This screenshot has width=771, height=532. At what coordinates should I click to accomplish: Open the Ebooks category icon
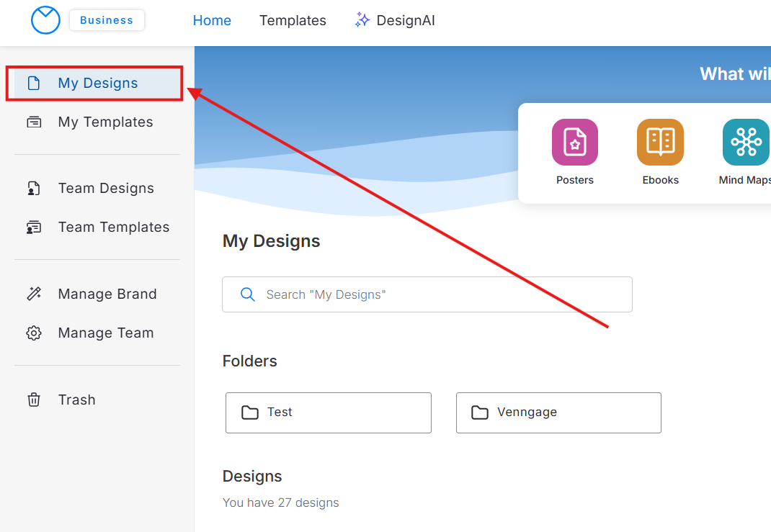[660, 143]
